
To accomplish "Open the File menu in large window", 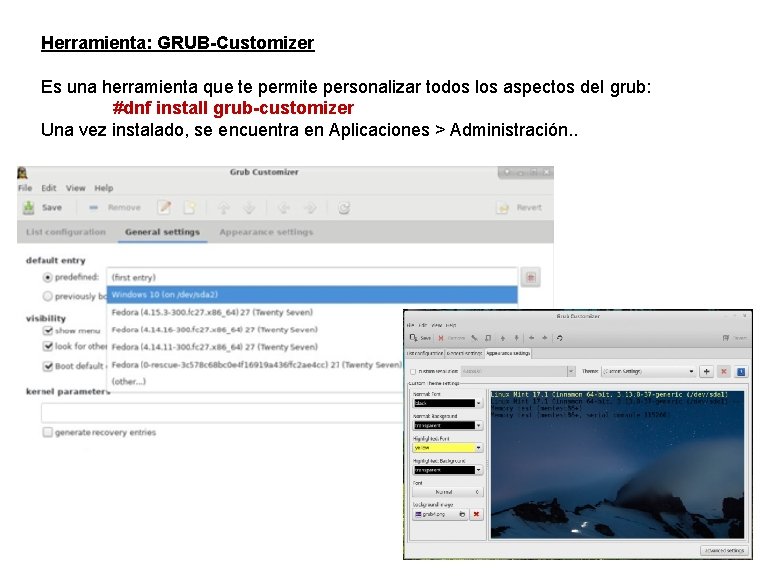I will (25, 188).
